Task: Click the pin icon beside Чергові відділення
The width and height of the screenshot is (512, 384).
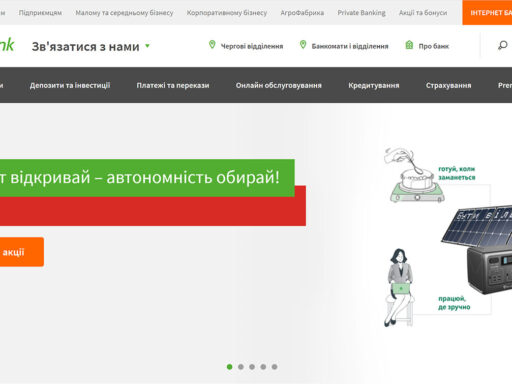Action: pos(212,44)
